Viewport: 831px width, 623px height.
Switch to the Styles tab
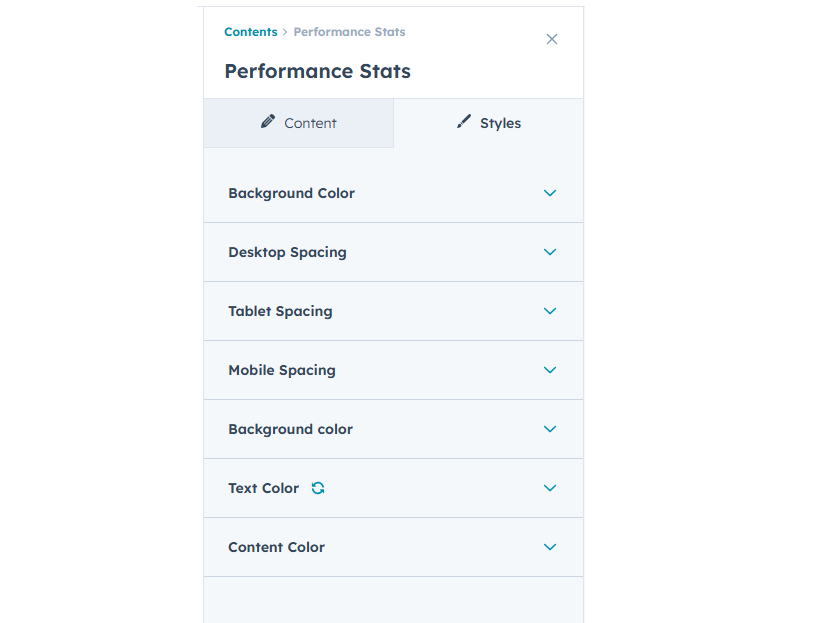[x=489, y=123]
